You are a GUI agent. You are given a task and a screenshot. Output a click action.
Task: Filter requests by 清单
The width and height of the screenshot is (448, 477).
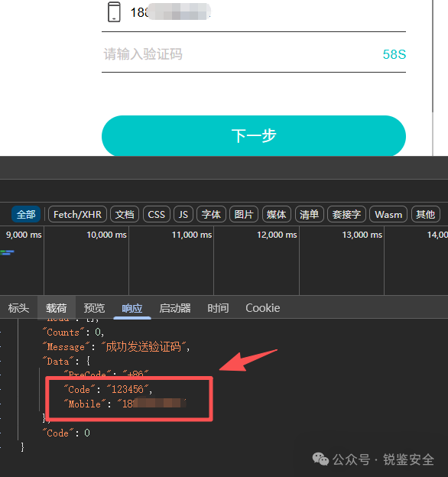(310, 215)
